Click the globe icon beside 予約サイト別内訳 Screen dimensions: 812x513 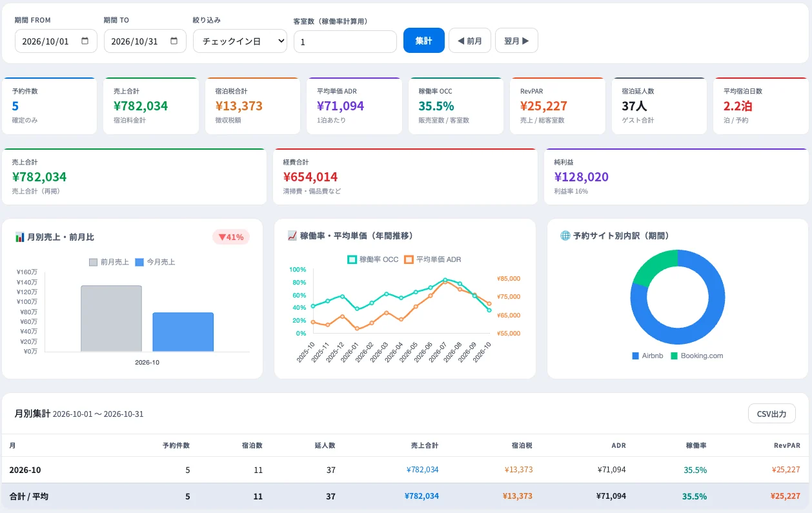565,236
